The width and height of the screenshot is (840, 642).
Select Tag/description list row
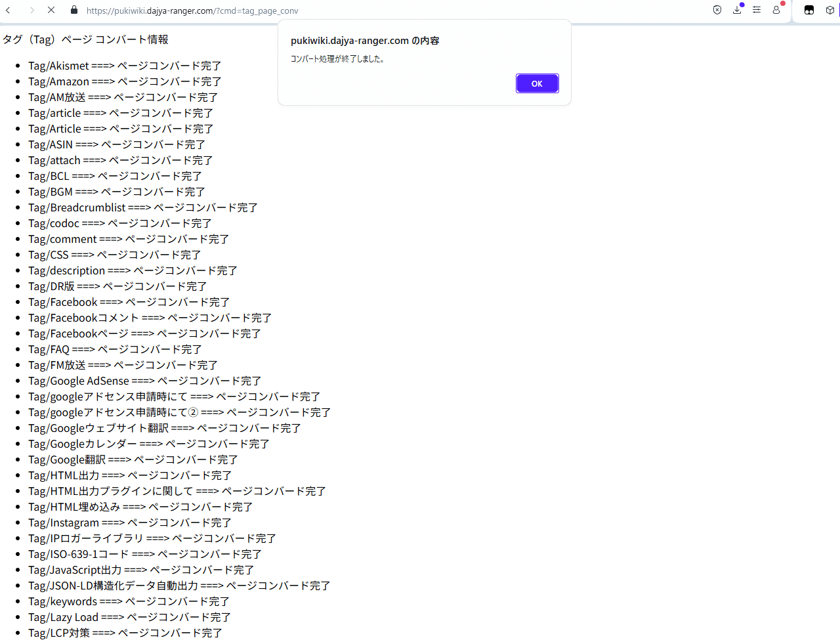(x=133, y=270)
